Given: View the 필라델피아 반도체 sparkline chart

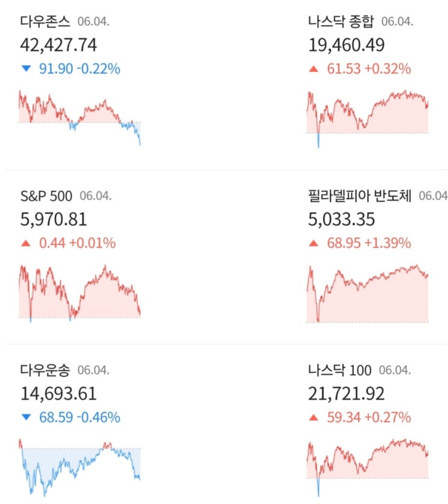Looking at the screenshot, I should (x=367, y=292).
